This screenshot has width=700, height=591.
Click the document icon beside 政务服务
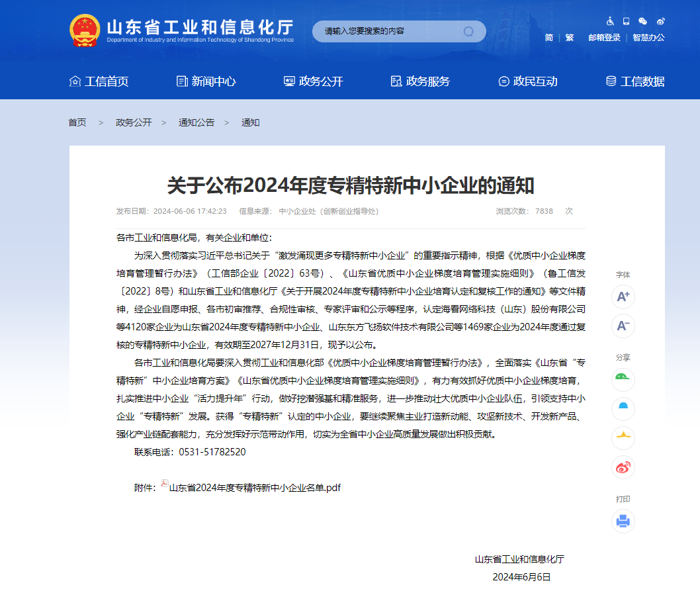(x=396, y=81)
